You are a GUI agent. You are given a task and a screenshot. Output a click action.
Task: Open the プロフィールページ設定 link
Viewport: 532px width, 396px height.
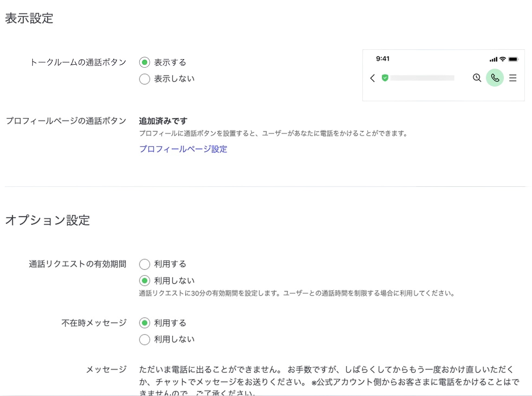(183, 149)
